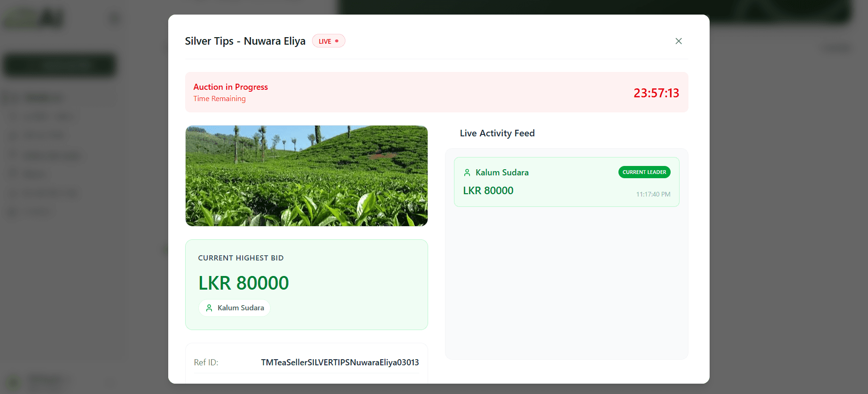Viewport: 868px width, 394px height.
Task: Click user icon in highest bid bidder chip
Action: (x=209, y=308)
